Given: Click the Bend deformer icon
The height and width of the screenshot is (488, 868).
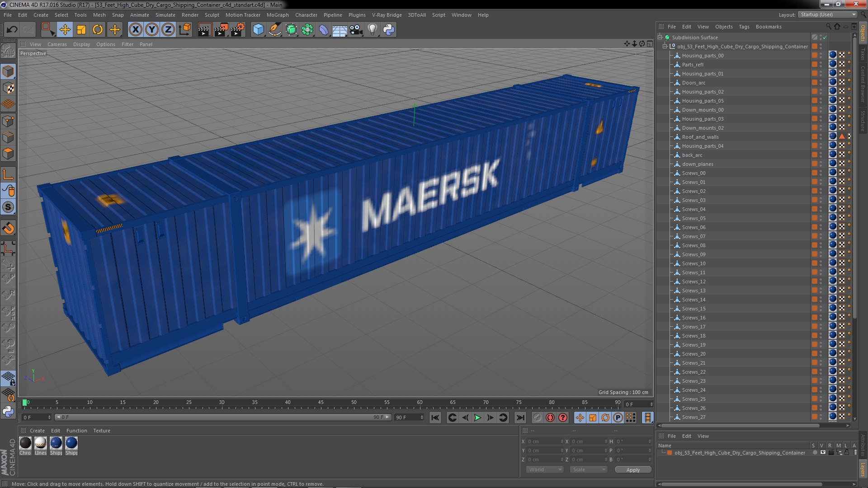Looking at the screenshot, I should pos(324,30).
